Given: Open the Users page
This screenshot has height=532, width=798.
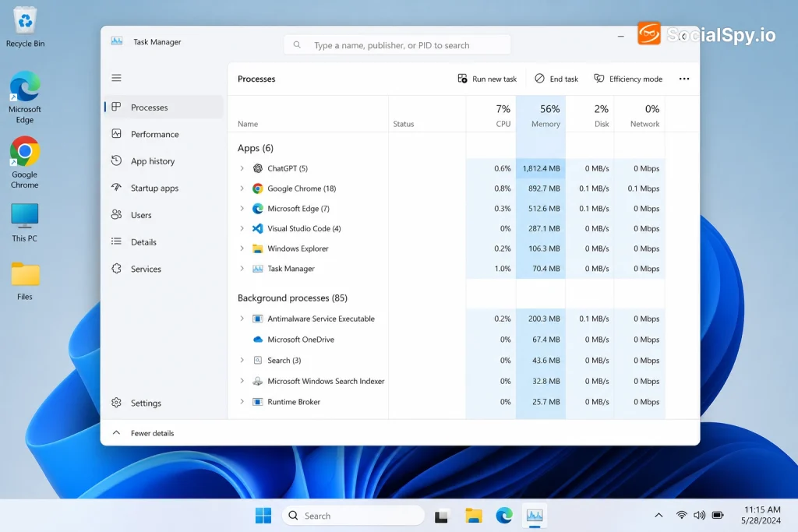Looking at the screenshot, I should click(x=164, y=215).
